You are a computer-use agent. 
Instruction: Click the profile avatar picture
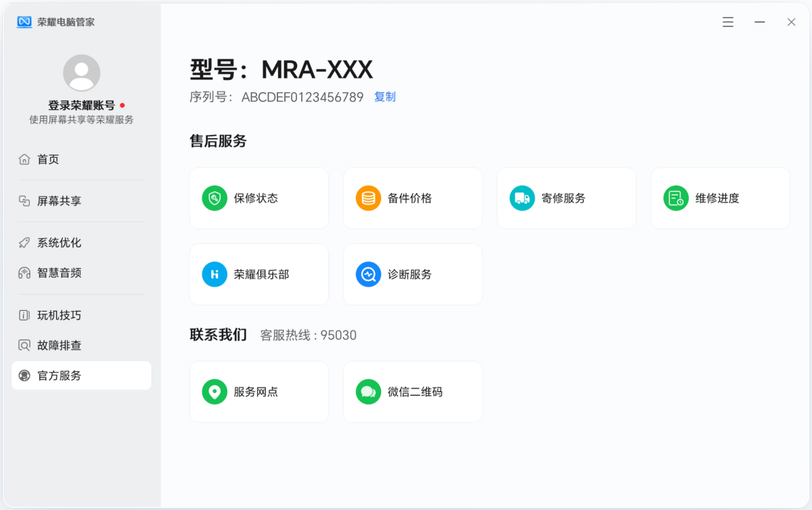point(81,73)
